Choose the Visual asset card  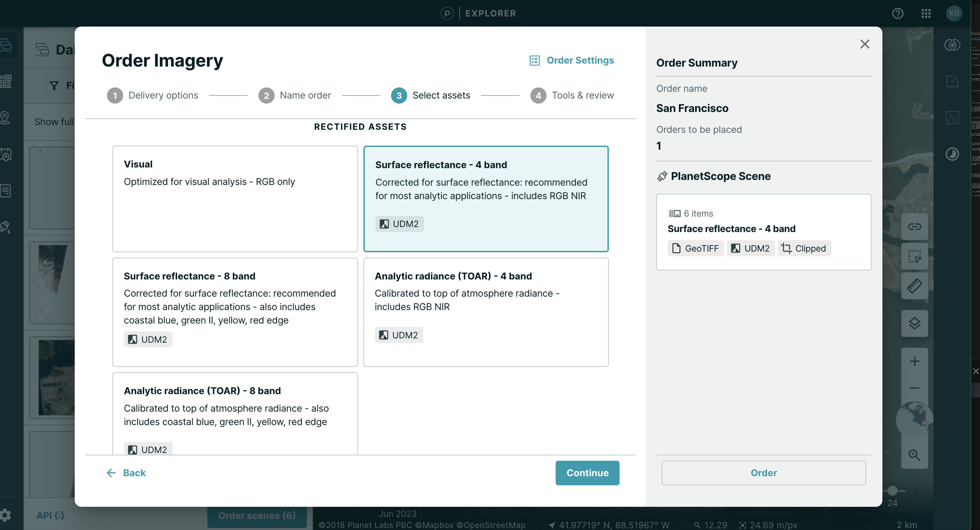235,198
